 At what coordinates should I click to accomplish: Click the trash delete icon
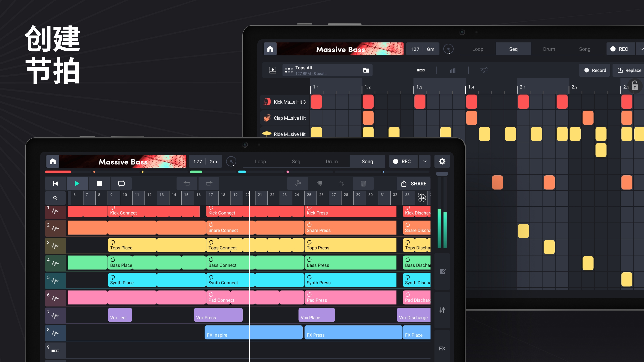363,184
